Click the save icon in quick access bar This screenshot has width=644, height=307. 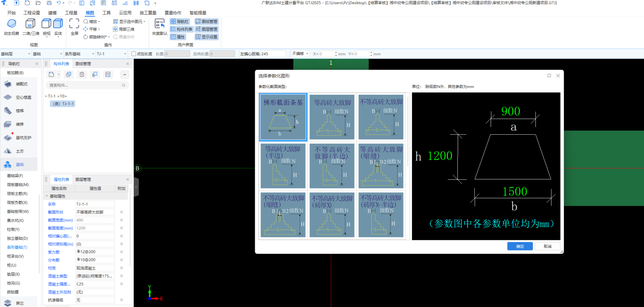tap(49, 3)
